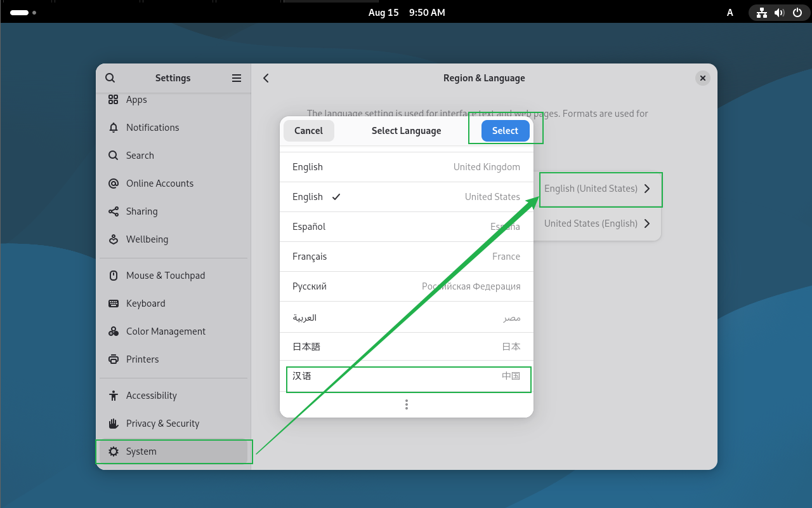Choose Français France language row
The image size is (812, 508).
pyautogui.click(x=407, y=257)
